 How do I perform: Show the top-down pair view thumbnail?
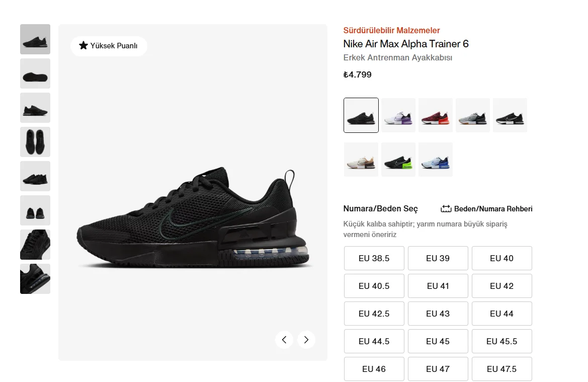click(x=35, y=142)
